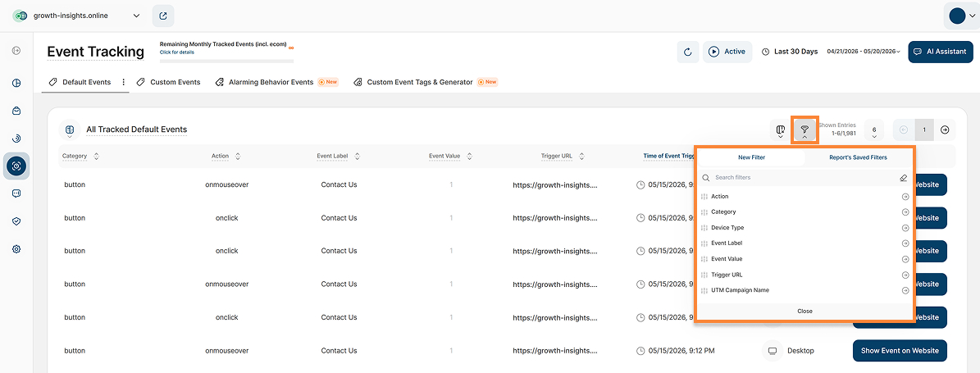Open the column visibility icon

(780, 130)
